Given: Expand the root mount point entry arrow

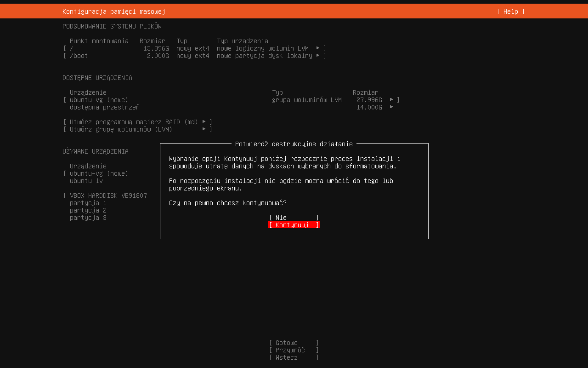Looking at the screenshot, I should (318, 48).
